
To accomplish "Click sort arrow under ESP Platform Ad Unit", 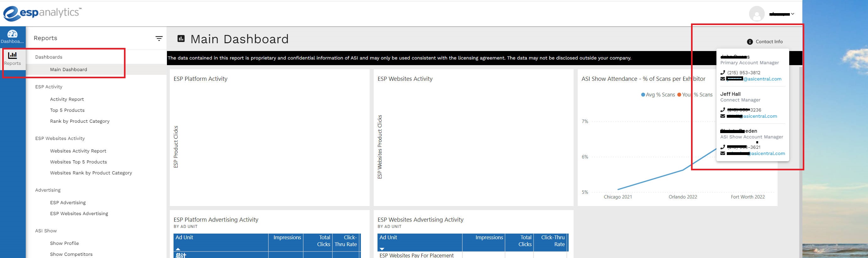I will [x=178, y=249].
